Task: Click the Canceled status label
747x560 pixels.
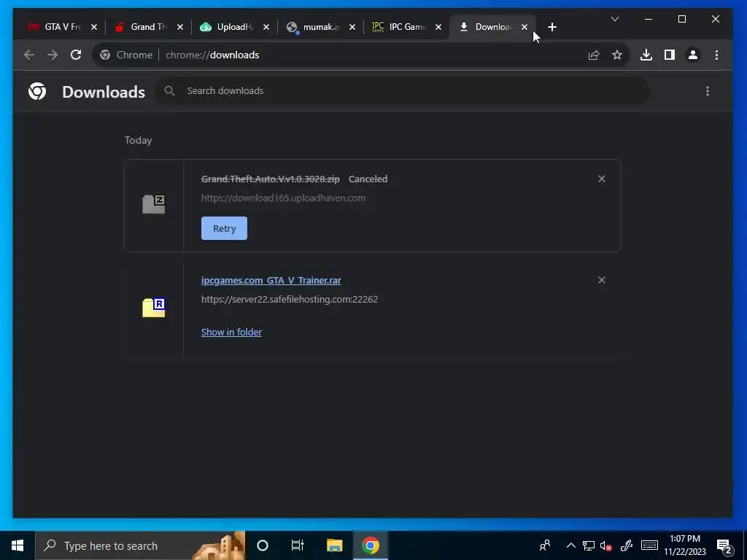Action: pyautogui.click(x=368, y=179)
